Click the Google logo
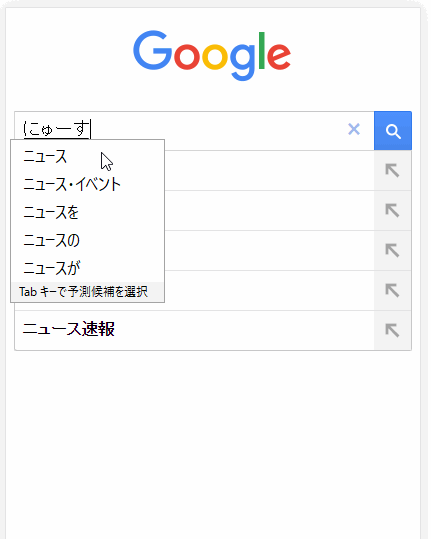Screen dimensions: 431x539 (212, 55)
